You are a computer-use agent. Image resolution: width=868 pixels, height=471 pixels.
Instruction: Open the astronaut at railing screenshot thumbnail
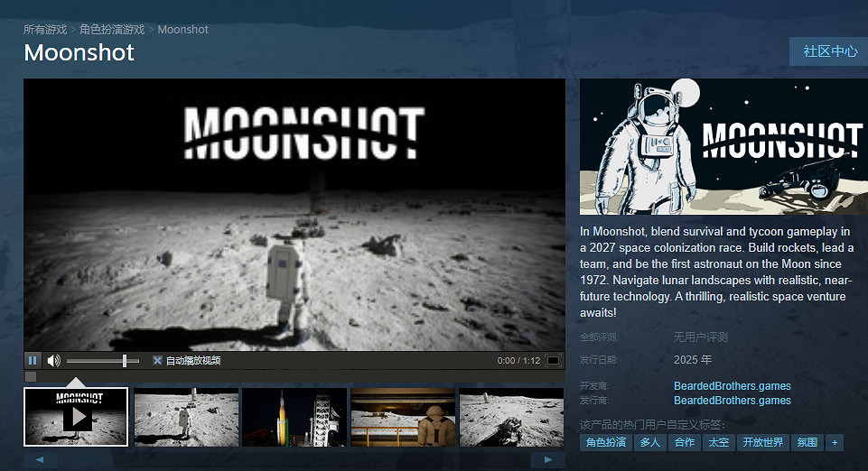403,417
